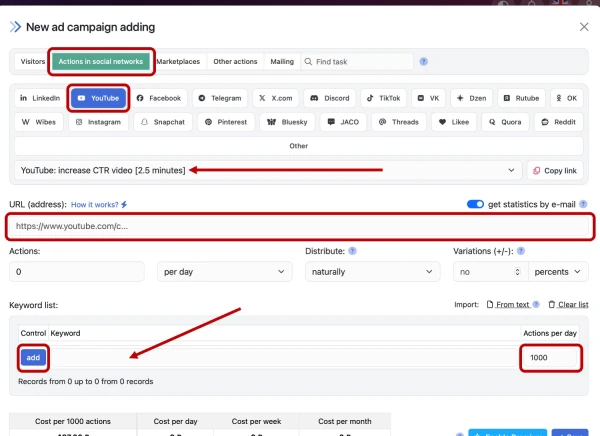
Task: Switch to Actions in social networks tab
Action: click(101, 62)
